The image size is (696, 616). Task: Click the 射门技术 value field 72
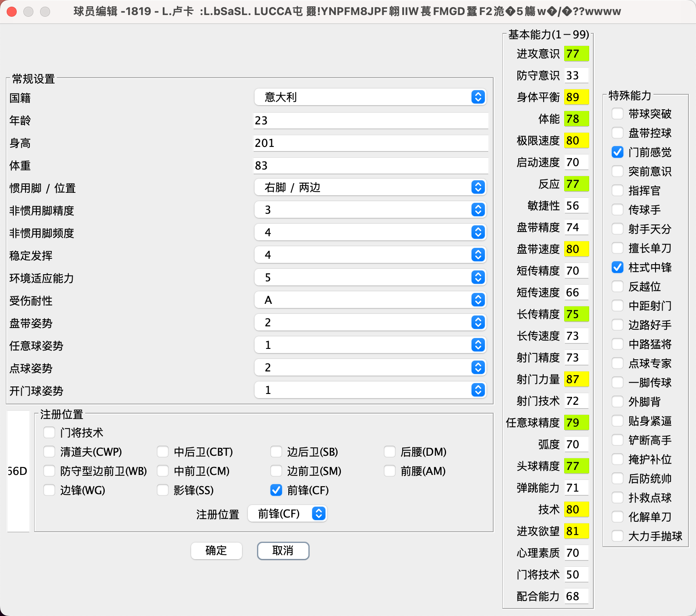click(x=576, y=401)
